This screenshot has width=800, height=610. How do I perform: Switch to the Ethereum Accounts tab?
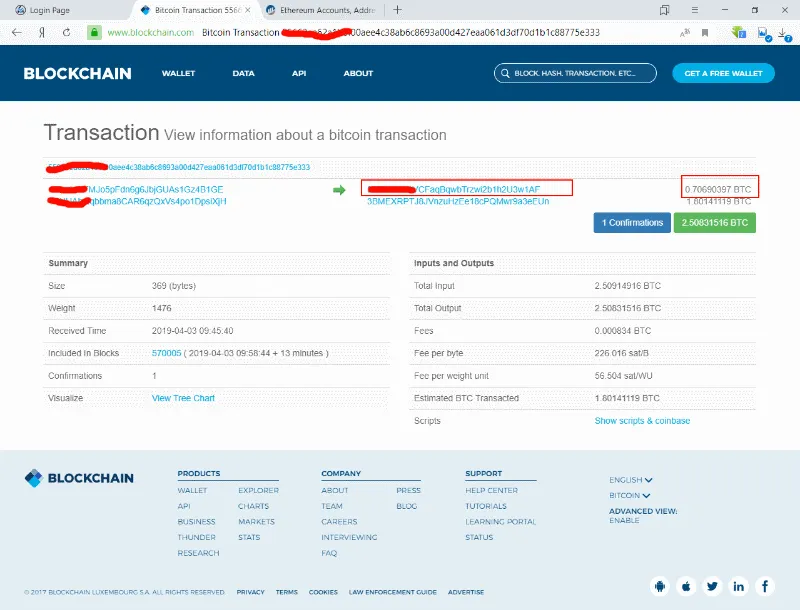pyautogui.click(x=321, y=10)
